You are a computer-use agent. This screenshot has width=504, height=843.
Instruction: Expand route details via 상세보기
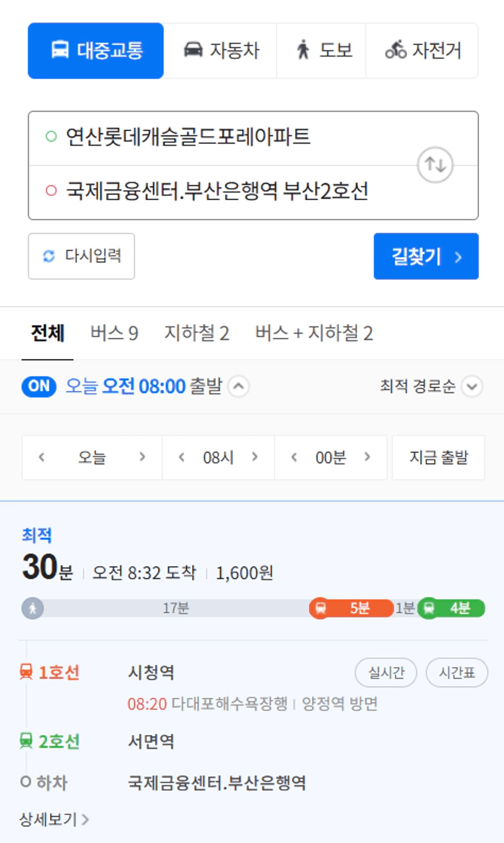coord(54,819)
